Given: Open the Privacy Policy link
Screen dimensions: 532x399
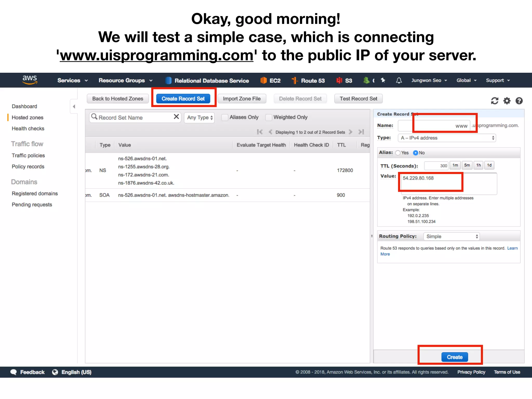Looking at the screenshot, I should click(x=471, y=372).
